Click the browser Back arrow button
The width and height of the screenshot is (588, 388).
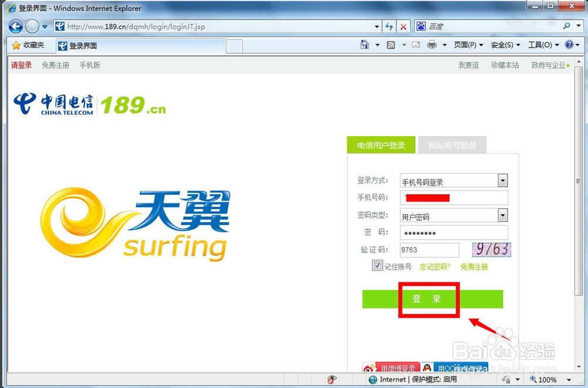[16, 26]
